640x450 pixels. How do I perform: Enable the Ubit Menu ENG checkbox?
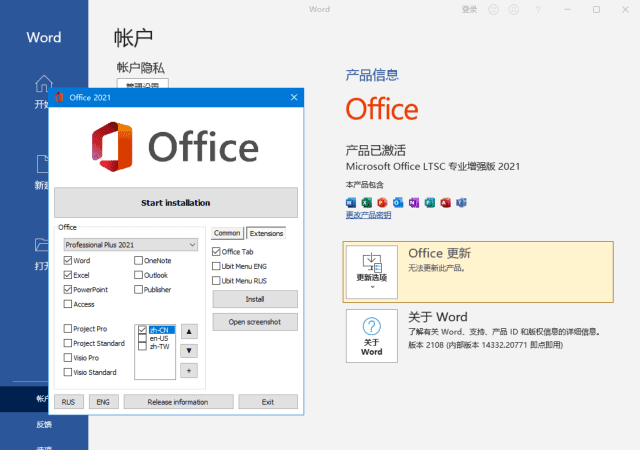(x=216, y=266)
